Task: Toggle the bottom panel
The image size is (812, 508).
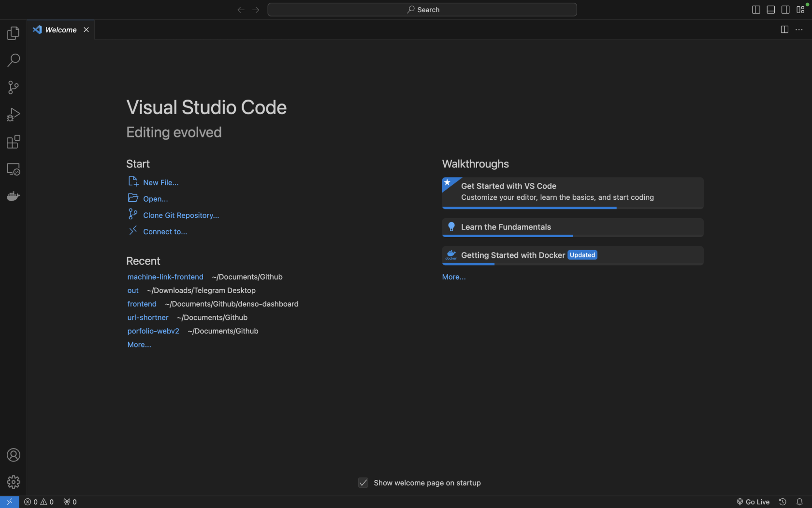Action: pos(771,10)
